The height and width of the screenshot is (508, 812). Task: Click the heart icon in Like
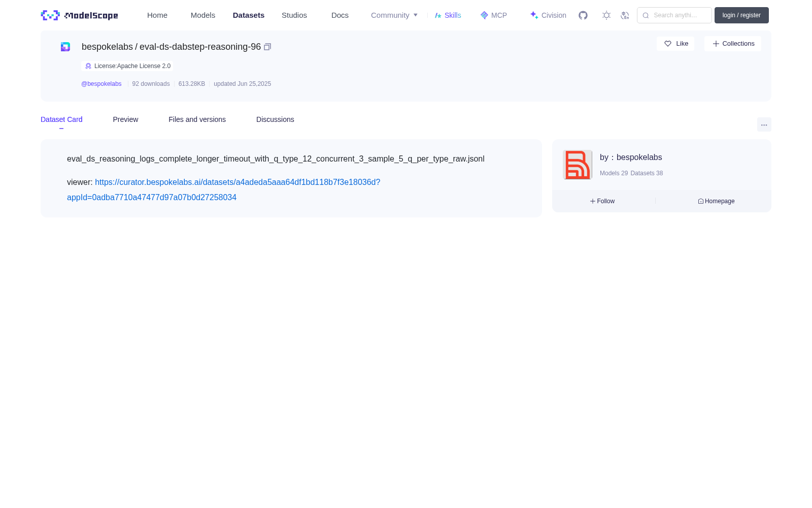tap(668, 44)
